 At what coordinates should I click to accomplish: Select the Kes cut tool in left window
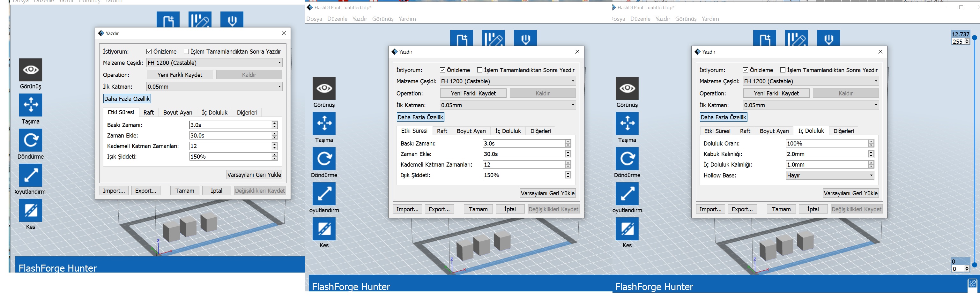pyautogui.click(x=30, y=210)
